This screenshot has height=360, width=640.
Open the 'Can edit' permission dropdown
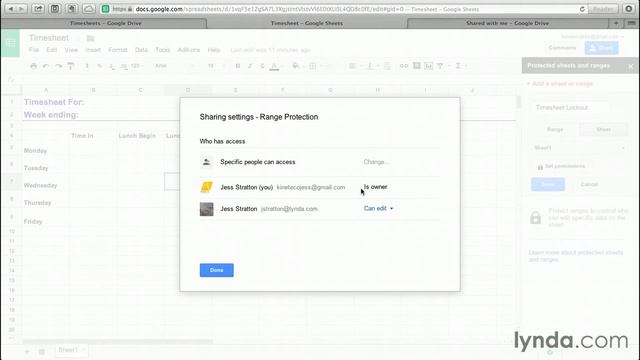tap(378, 209)
